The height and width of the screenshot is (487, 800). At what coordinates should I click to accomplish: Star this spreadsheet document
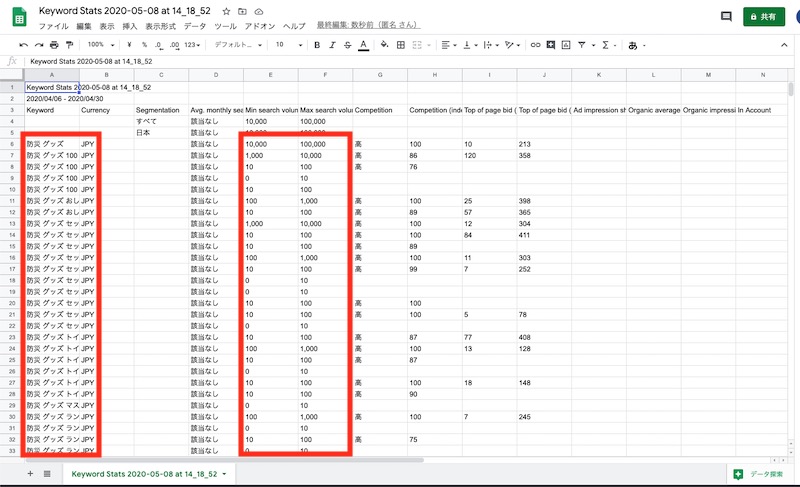click(x=226, y=10)
